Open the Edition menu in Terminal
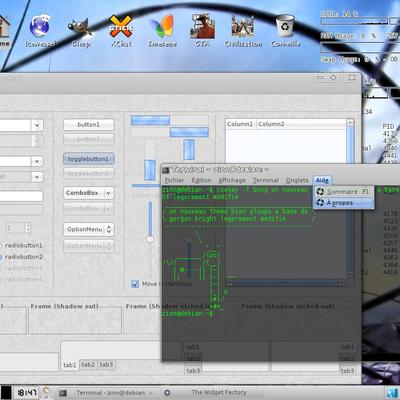 click(x=201, y=180)
